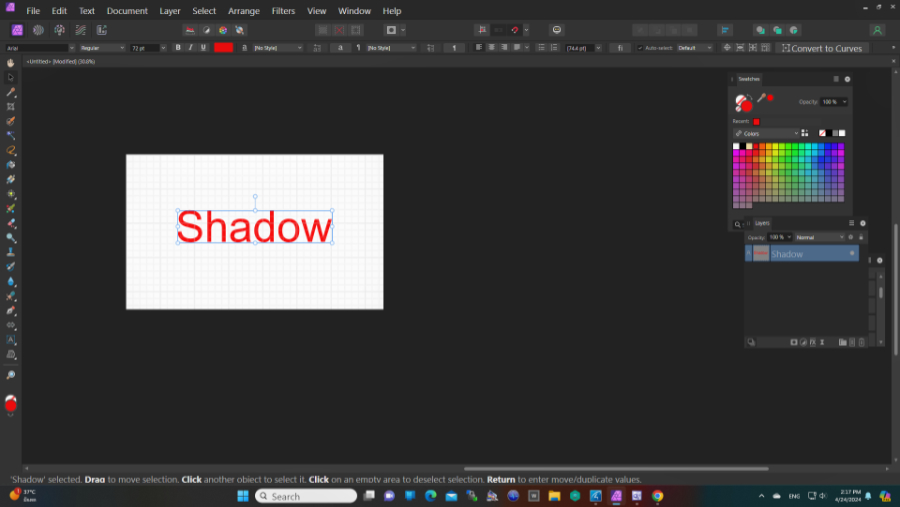900x507 pixels.
Task: Click the color picker eyedropper in Swatches
Action: pos(761,98)
